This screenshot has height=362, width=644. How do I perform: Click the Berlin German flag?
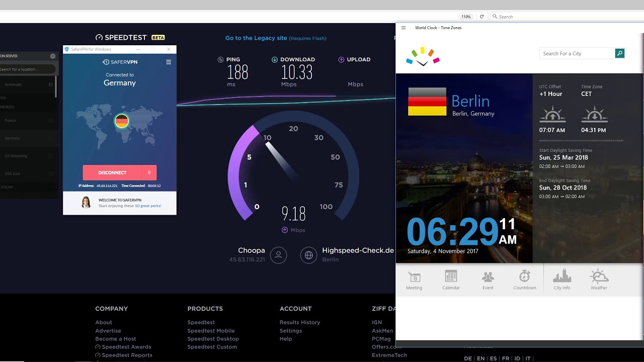coord(427,102)
